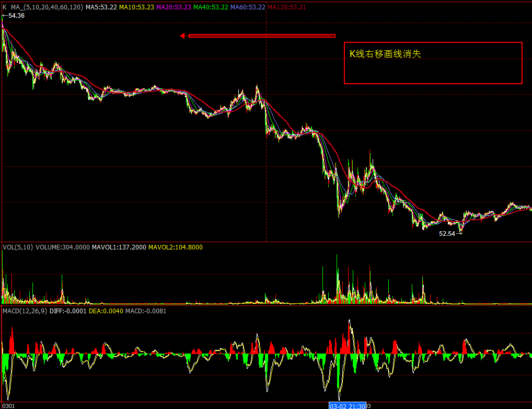
Task: Click the K chart type label
Action: click(x=5, y=7)
